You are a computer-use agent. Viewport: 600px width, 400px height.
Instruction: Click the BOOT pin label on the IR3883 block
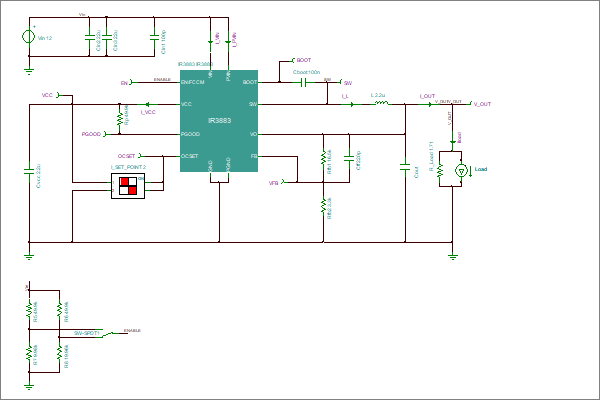coord(250,82)
